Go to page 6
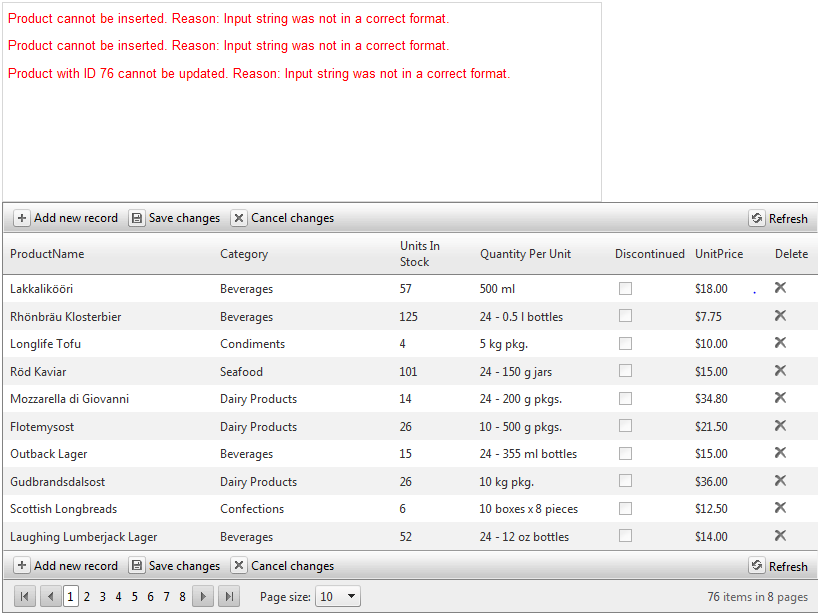Viewport: 818px width, 614px height. click(150, 597)
